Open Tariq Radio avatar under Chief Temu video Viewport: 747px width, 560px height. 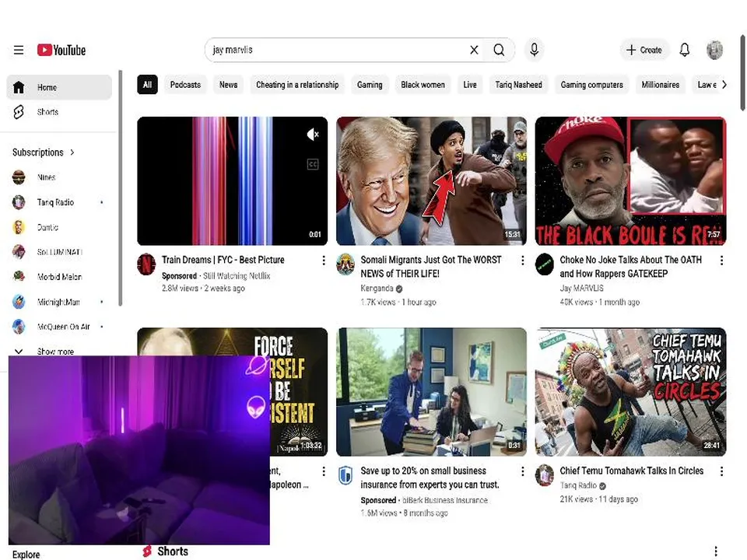pyautogui.click(x=545, y=475)
